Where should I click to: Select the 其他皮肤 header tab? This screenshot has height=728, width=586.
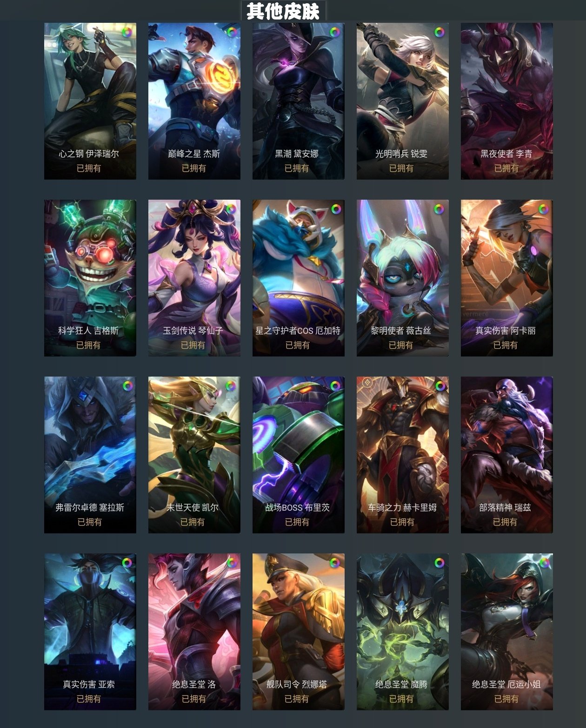(x=283, y=11)
